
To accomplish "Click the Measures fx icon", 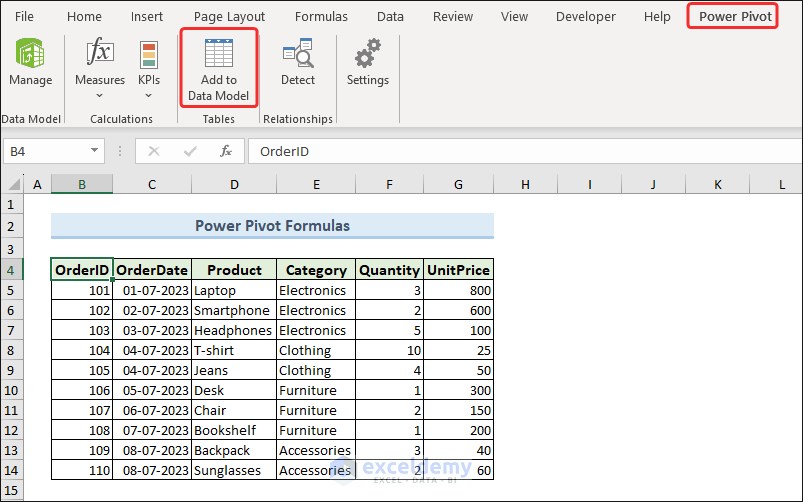I will 100,52.
